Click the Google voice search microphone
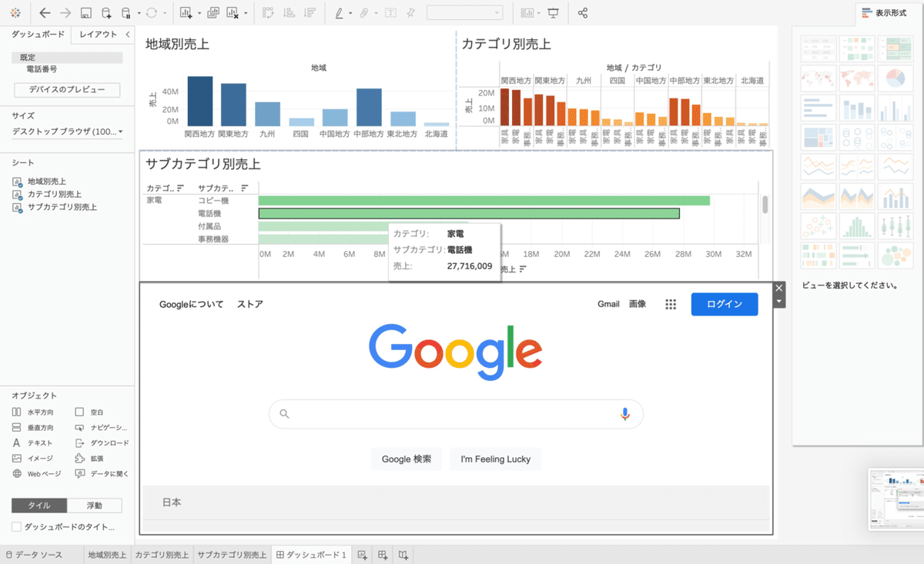 tap(624, 414)
